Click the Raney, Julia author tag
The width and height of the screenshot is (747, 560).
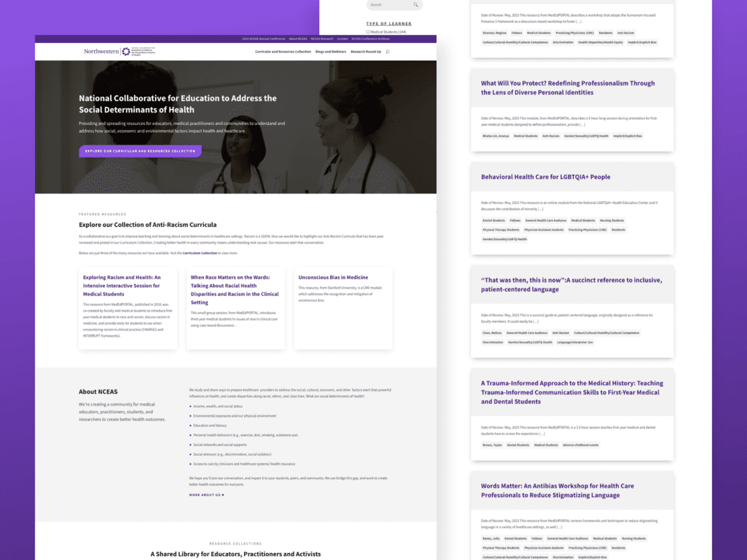[x=491, y=539]
